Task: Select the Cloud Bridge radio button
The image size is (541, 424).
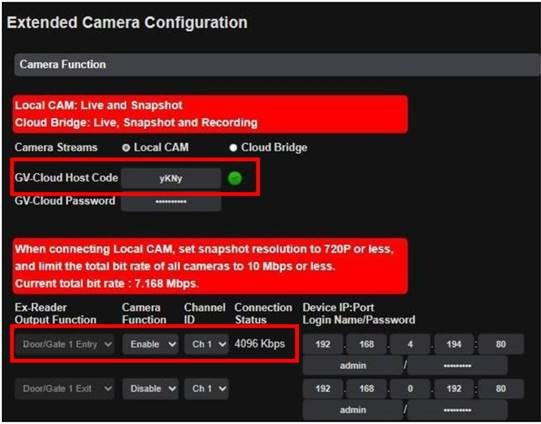Action: coord(233,148)
